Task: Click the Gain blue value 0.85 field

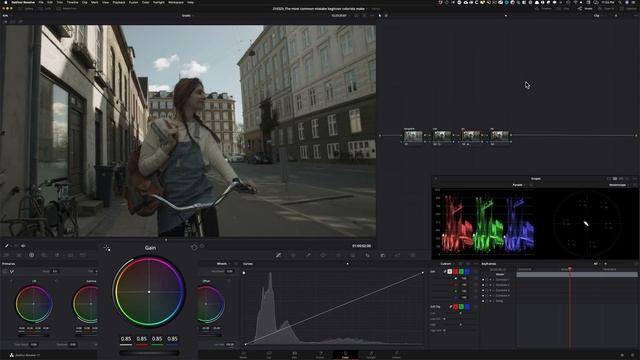Action: (173, 339)
